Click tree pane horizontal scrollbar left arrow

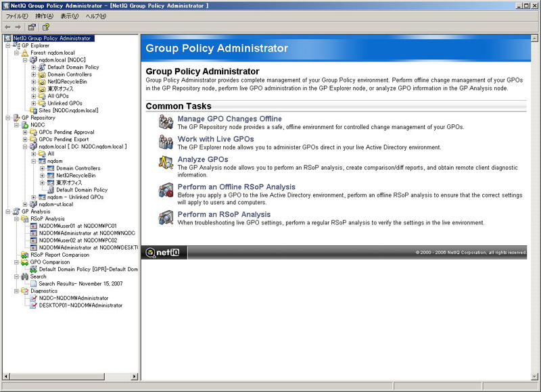pyautogui.click(x=7, y=376)
